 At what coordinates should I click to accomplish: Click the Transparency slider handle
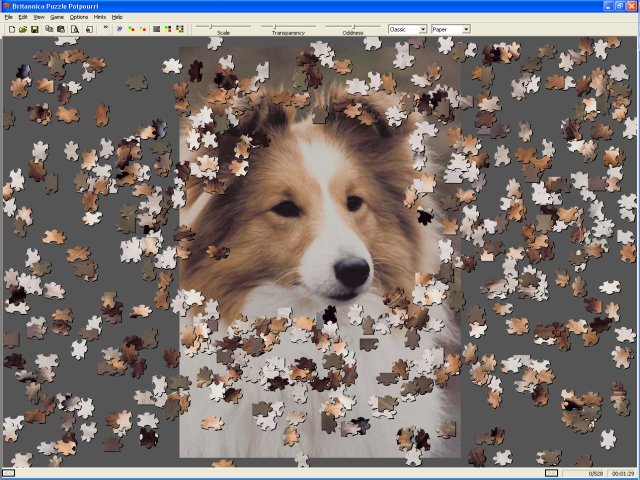coord(273,26)
